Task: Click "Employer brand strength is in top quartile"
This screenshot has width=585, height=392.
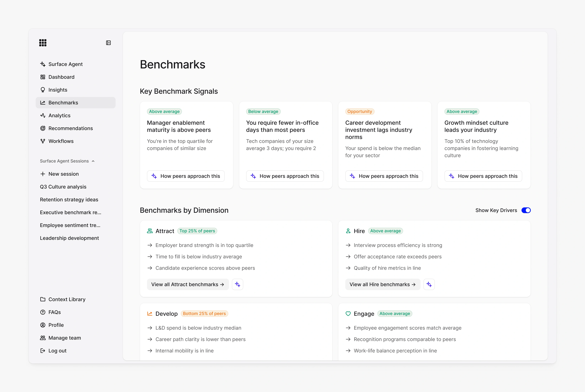Action: (x=204, y=245)
